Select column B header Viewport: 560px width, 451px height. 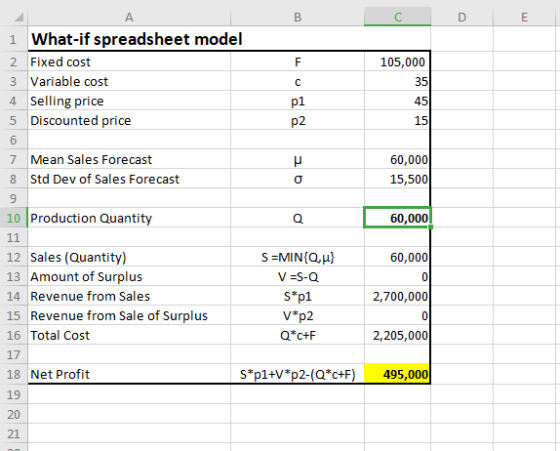coord(298,17)
